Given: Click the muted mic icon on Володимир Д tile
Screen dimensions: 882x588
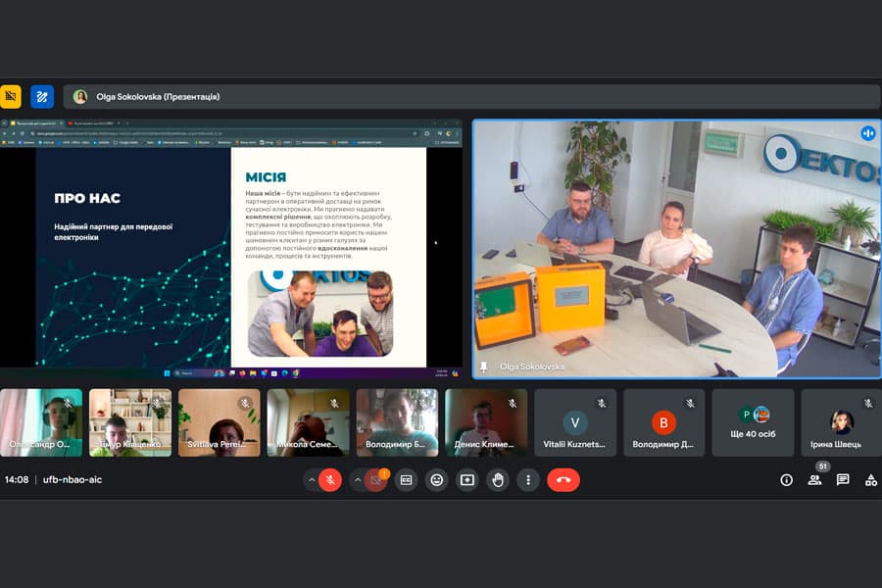Looking at the screenshot, I should [690, 403].
